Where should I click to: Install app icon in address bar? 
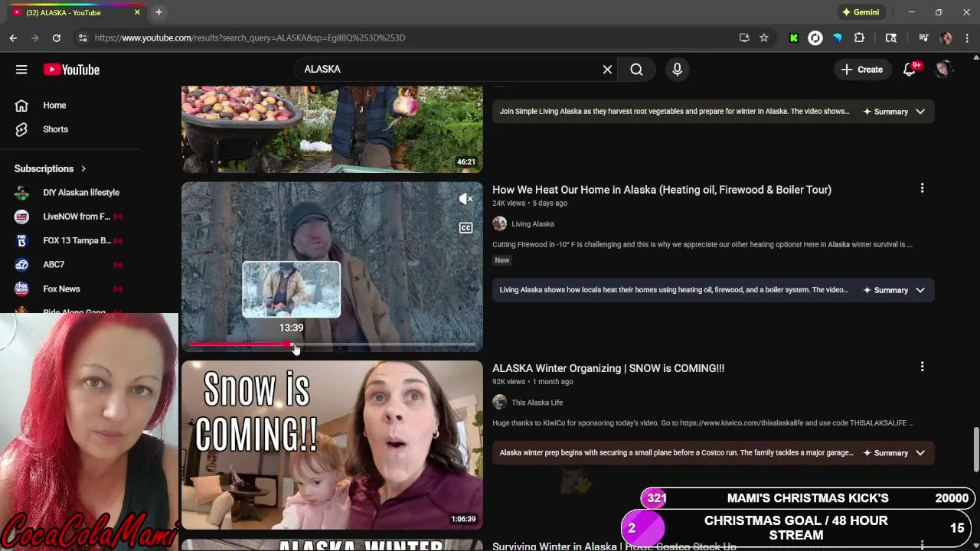[x=743, y=37]
